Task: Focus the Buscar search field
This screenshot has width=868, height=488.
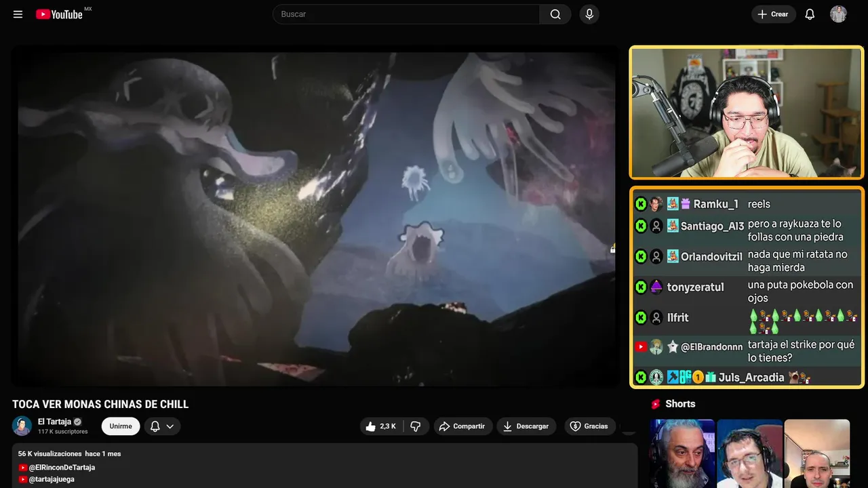Action: click(406, 14)
